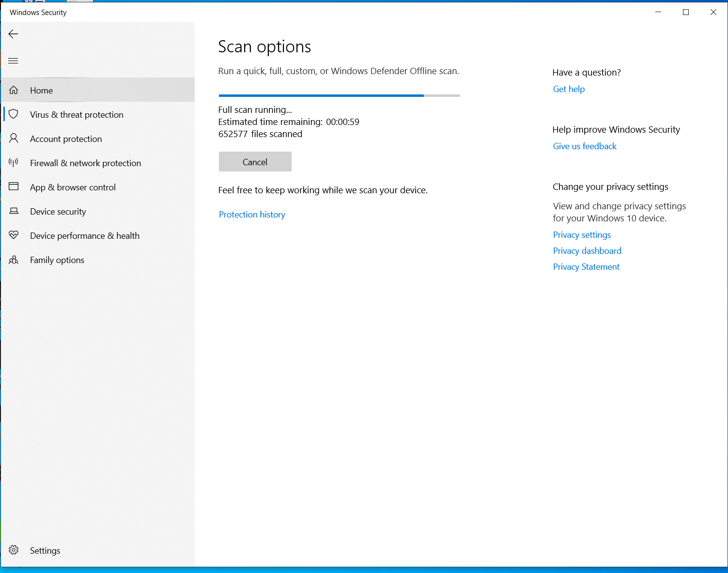
Task: Click the 'Estimated time remaining: 00:00:59' text
Action: pos(289,122)
